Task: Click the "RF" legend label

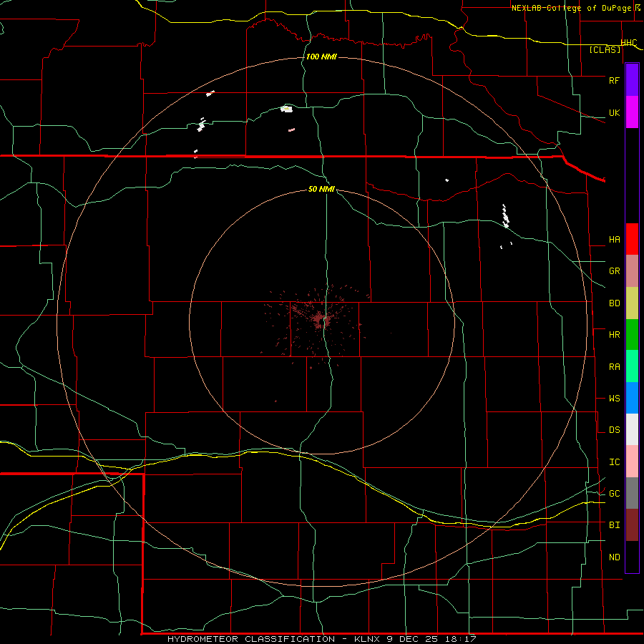Action: [614, 80]
